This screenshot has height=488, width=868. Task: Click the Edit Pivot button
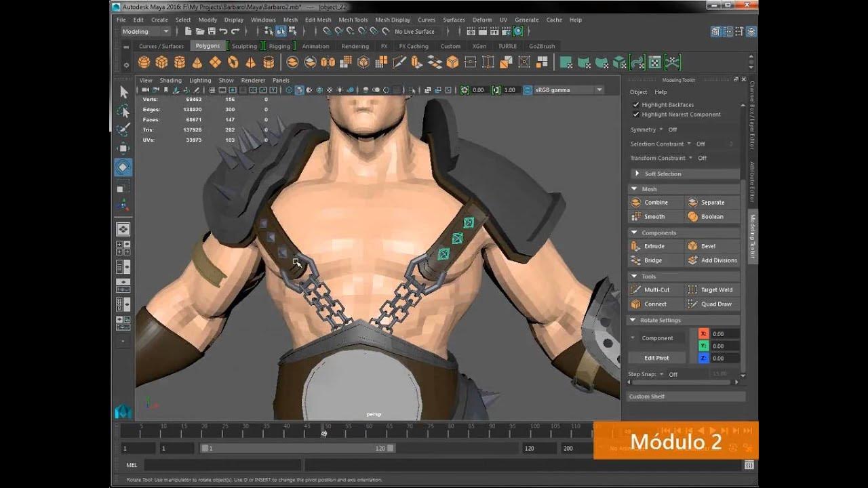(x=656, y=357)
